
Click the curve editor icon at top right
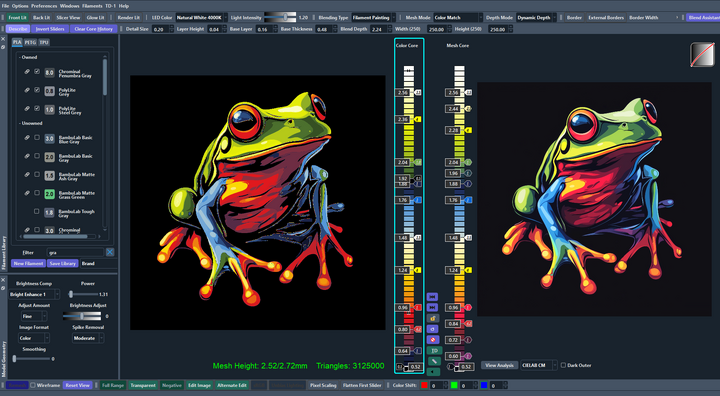702,55
